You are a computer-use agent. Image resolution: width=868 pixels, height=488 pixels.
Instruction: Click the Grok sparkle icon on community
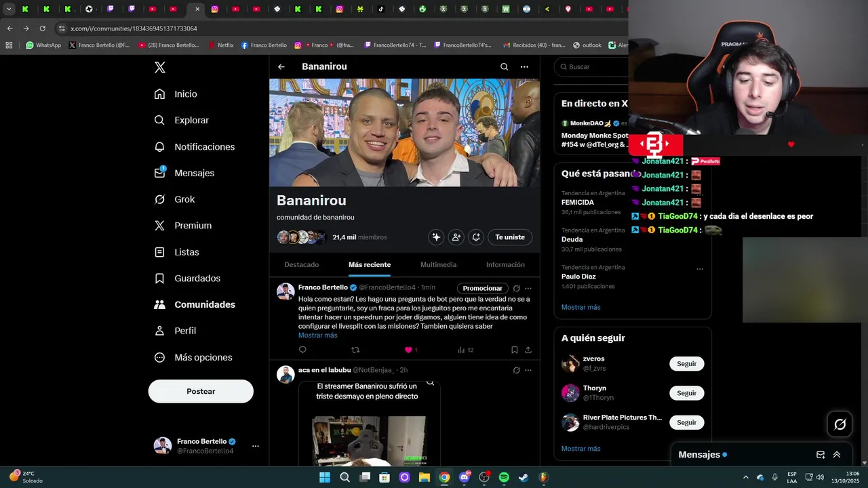pyautogui.click(x=436, y=237)
